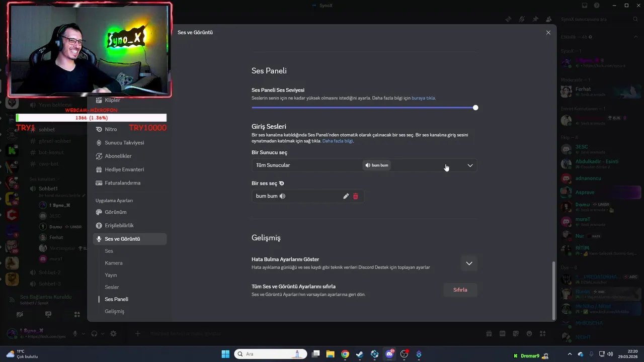This screenshot has height=362, width=644.
Task: Expand Hata Bulma Ayarlarını Göster section
Action: point(469,263)
